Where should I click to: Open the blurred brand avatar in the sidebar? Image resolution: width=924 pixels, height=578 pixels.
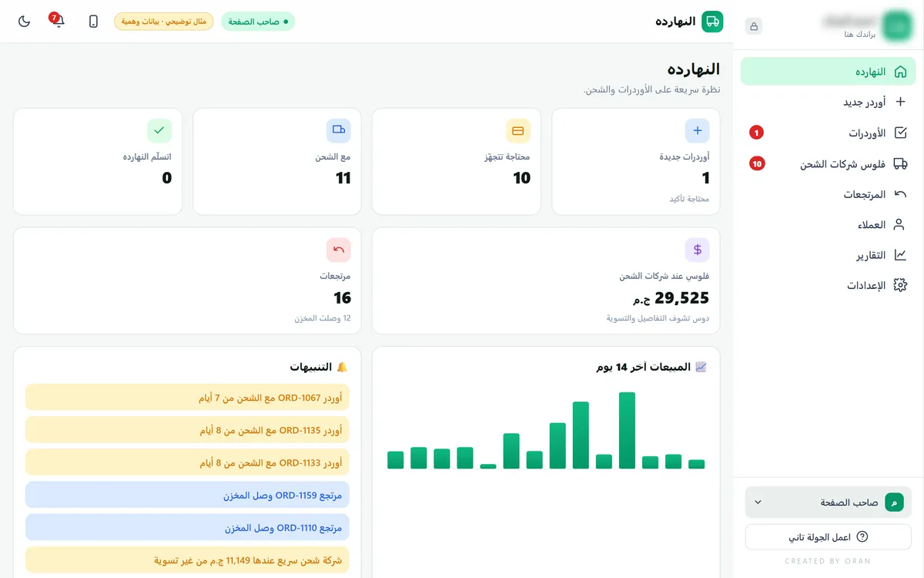point(896,26)
